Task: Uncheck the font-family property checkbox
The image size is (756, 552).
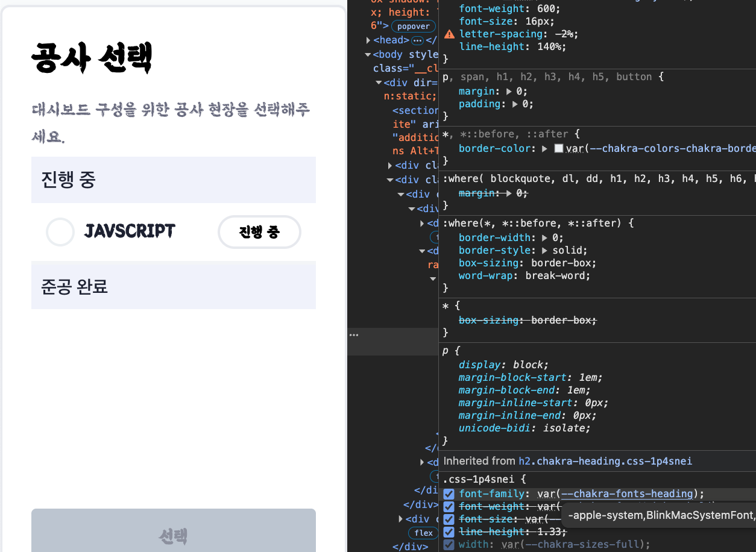Action: coord(449,494)
